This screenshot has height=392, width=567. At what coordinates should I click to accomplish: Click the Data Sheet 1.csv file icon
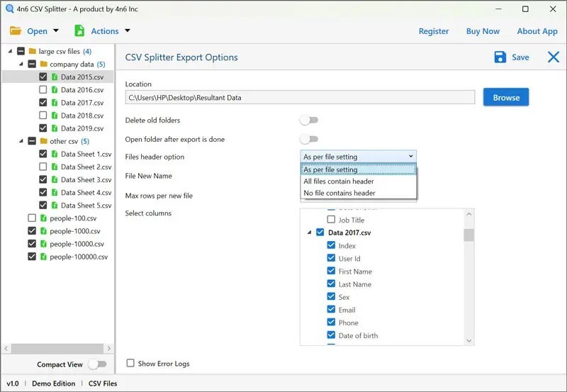55,154
